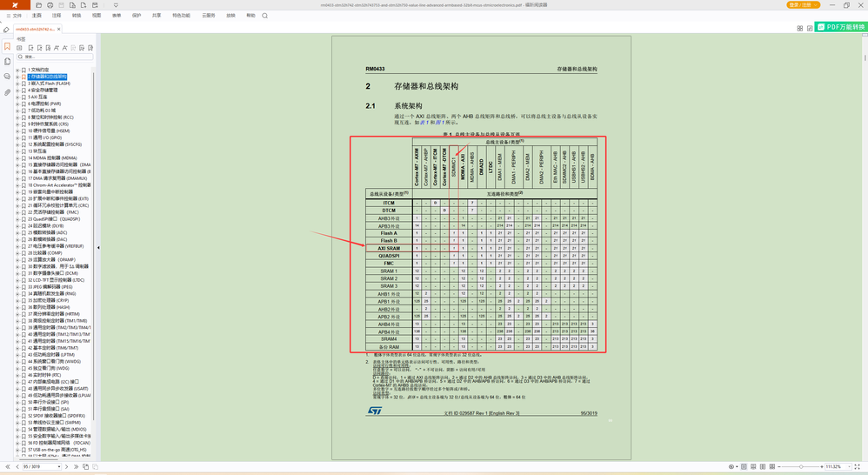The image size is (868, 475).
Task: Click the print icon in title bar
Action: pos(50,5)
